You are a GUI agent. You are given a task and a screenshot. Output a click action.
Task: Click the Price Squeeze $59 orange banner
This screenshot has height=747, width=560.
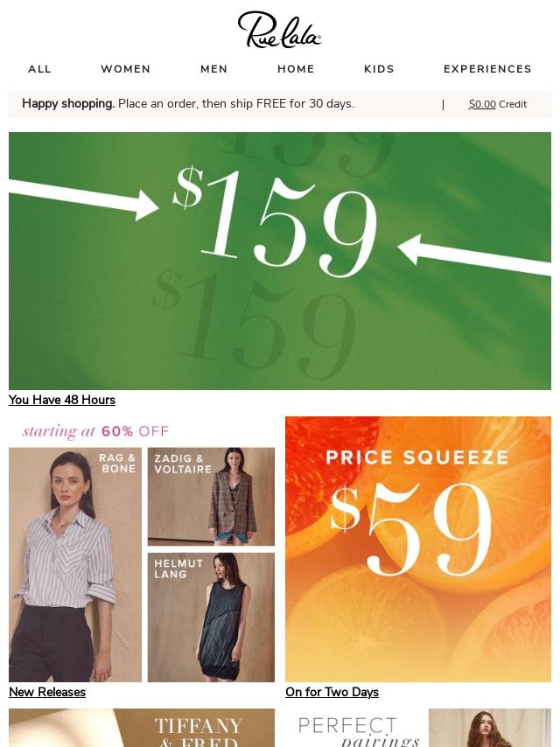(x=418, y=549)
